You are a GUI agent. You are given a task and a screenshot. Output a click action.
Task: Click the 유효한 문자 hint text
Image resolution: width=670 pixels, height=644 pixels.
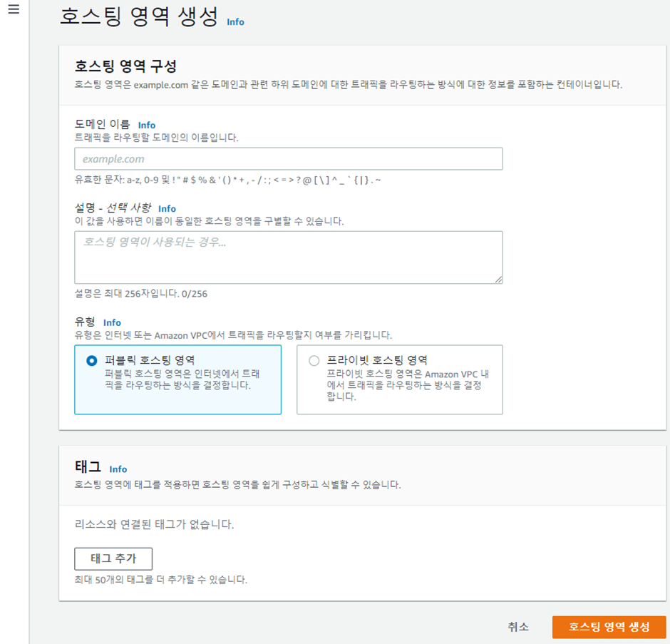pyautogui.click(x=228, y=180)
